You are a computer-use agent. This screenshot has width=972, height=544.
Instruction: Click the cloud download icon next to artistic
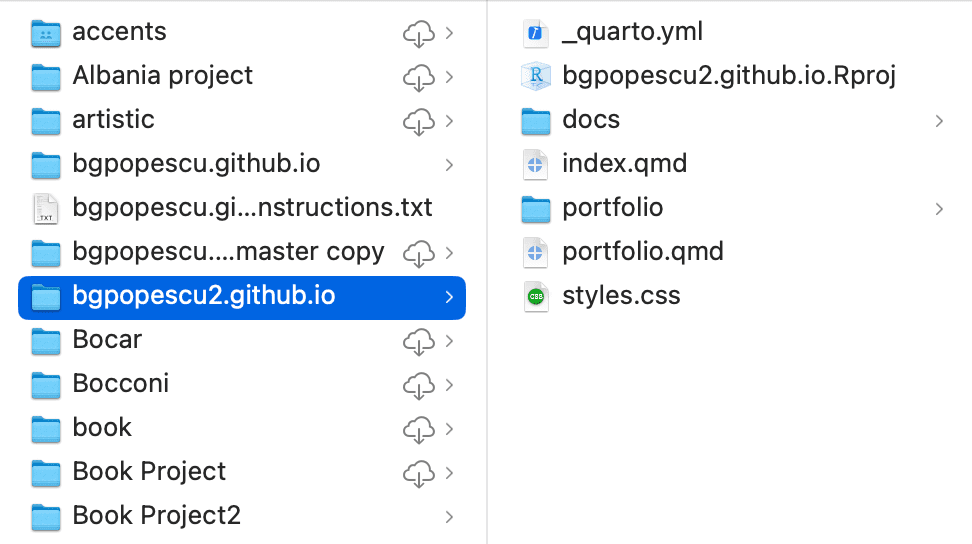pos(418,121)
